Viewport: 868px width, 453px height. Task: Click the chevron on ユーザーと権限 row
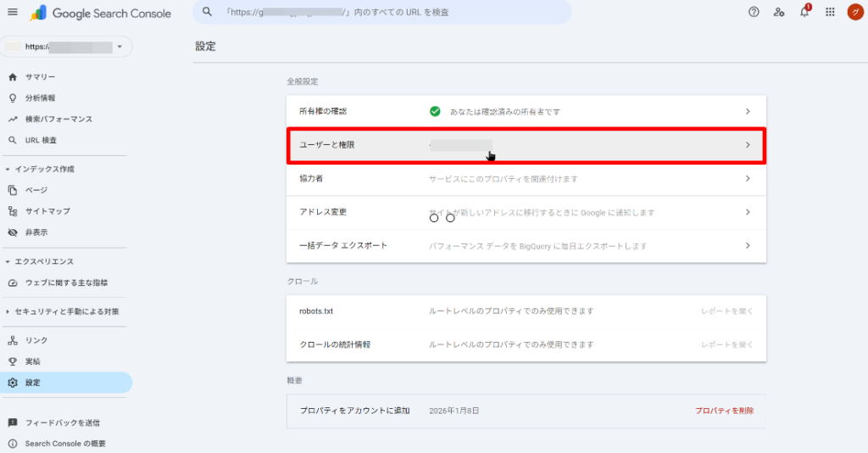point(748,145)
